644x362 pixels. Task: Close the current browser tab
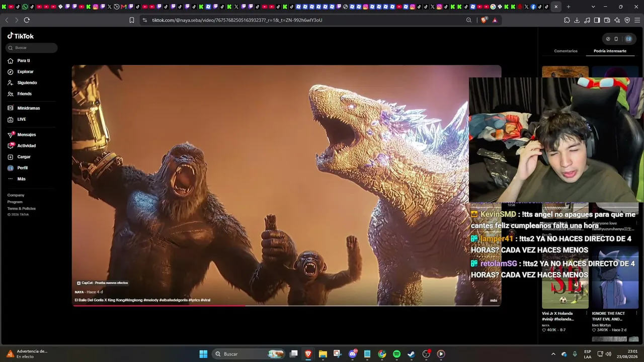[556, 7]
